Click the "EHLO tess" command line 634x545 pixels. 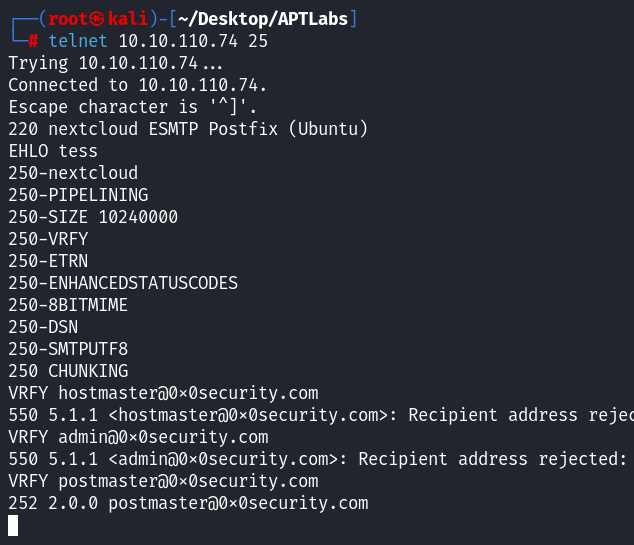click(x=53, y=151)
